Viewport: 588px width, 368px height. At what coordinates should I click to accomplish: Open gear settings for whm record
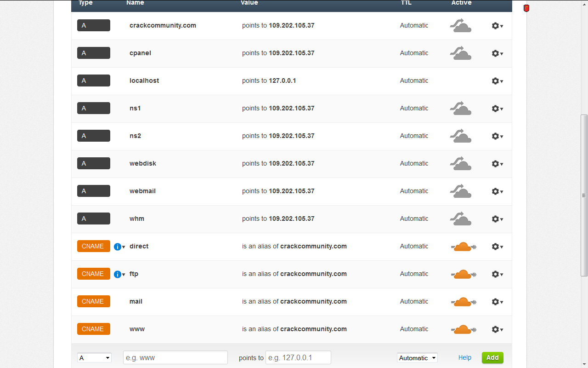[497, 219]
